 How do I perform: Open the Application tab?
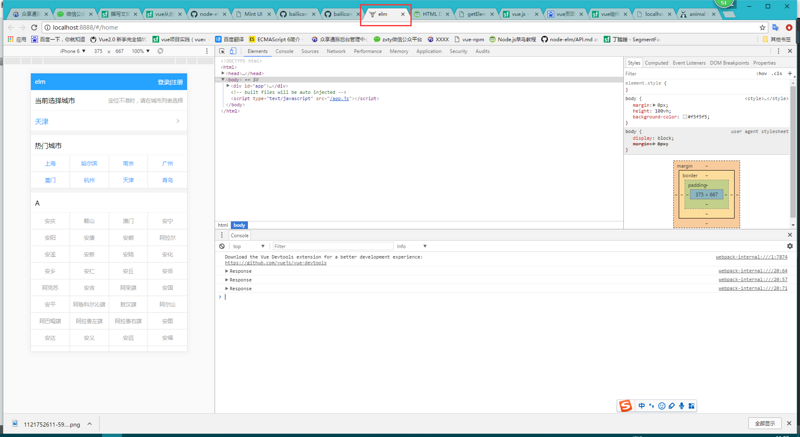click(429, 51)
